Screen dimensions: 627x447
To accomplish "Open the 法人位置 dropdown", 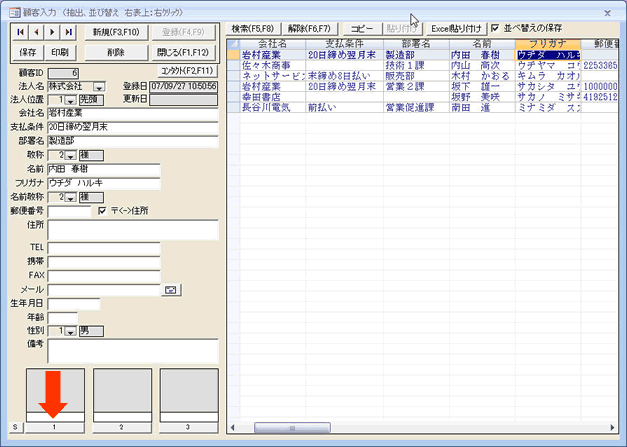I will pyautogui.click(x=70, y=100).
